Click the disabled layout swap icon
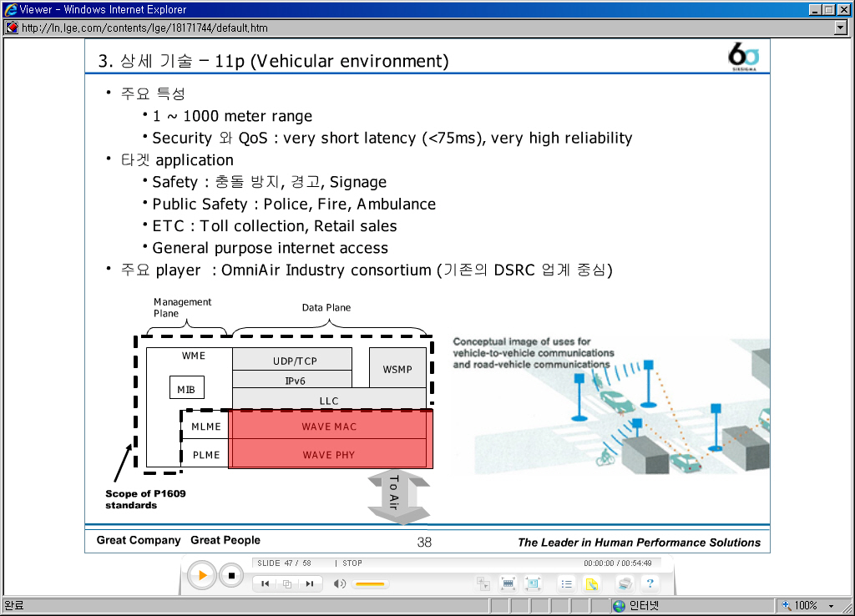The image size is (855, 616). click(483, 583)
